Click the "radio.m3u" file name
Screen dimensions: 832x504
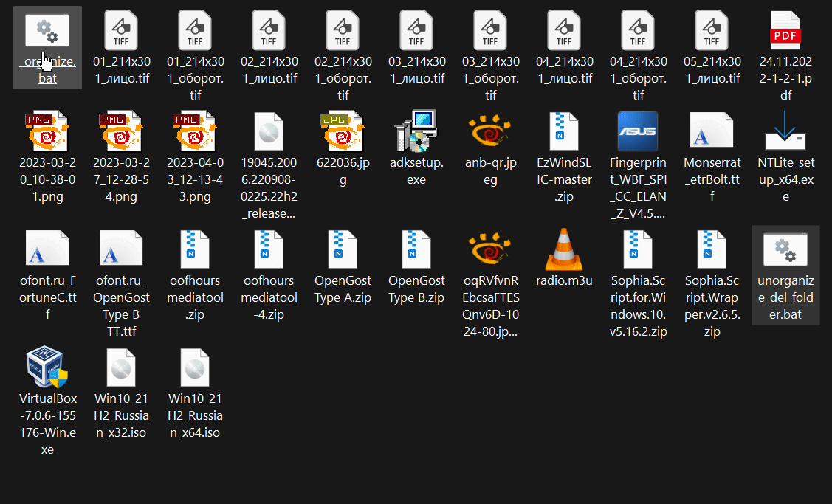pyautogui.click(x=563, y=280)
